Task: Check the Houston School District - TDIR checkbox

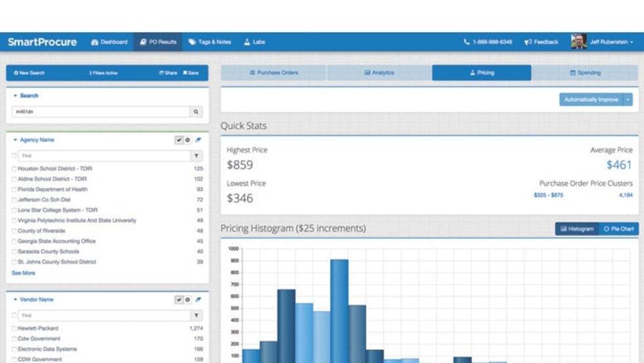Action: (x=14, y=169)
